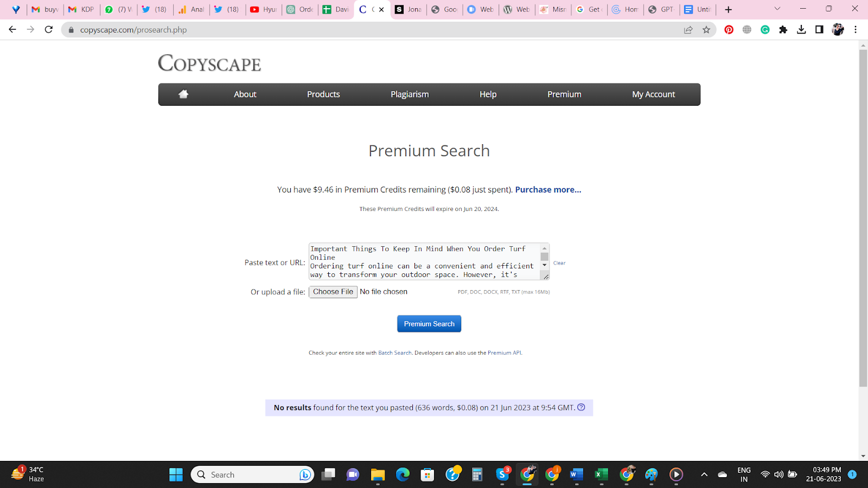Open File Explorer from the taskbar
Viewport: 868px width, 488px height.
(378, 475)
